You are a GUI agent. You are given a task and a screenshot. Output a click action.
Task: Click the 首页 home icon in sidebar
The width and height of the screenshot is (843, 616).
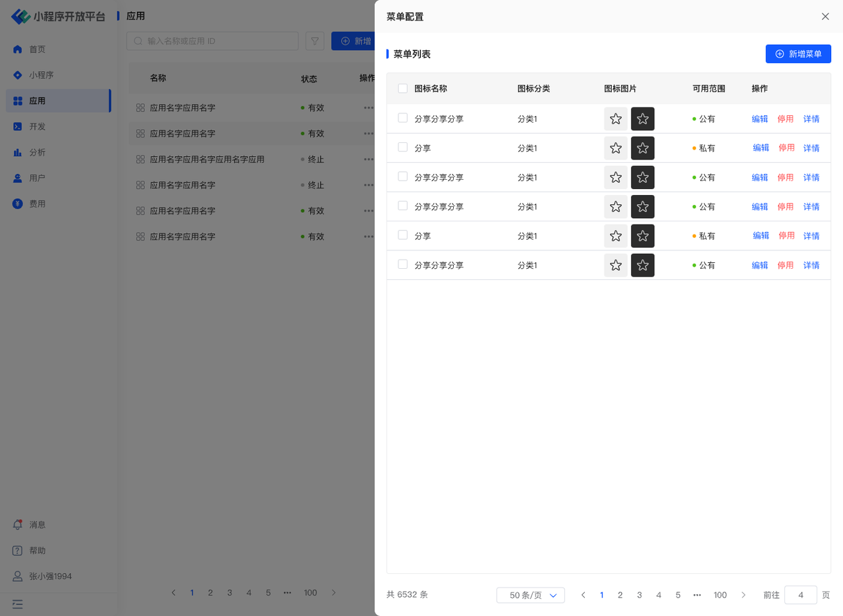click(x=18, y=49)
